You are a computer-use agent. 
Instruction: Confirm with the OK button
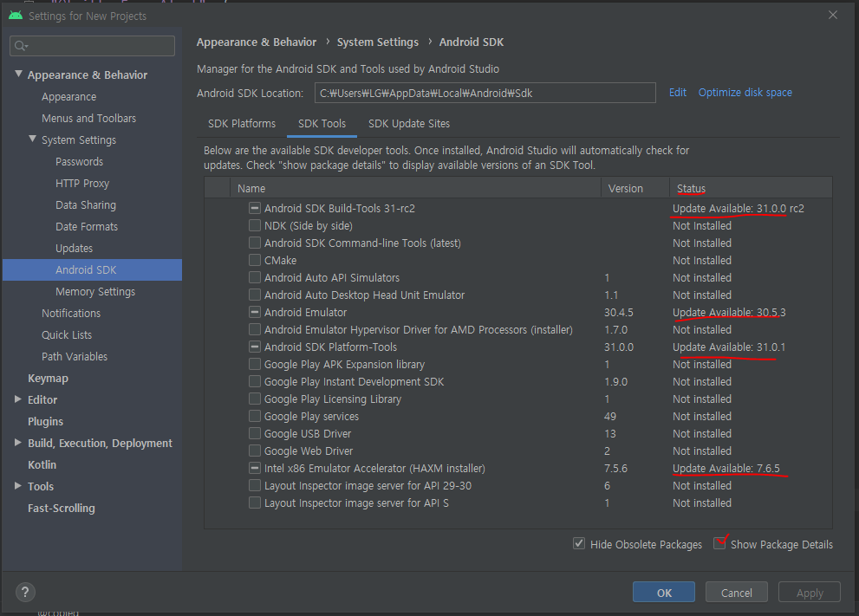tap(664, 593)
